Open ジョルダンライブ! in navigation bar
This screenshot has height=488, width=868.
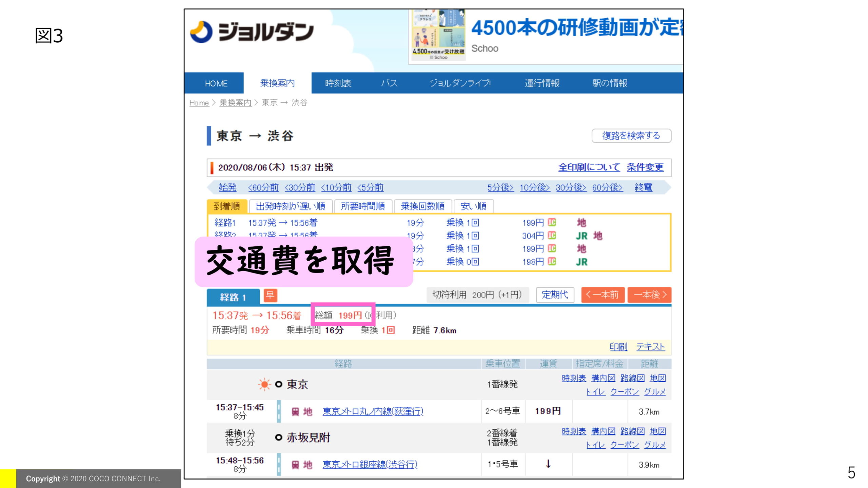pyautogui.click(x=460, y=83)
